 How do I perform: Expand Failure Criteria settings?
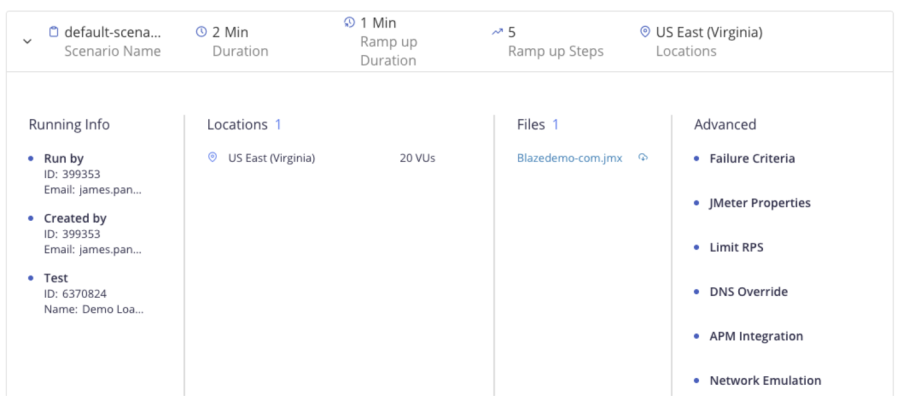click(x=752, y=158)
